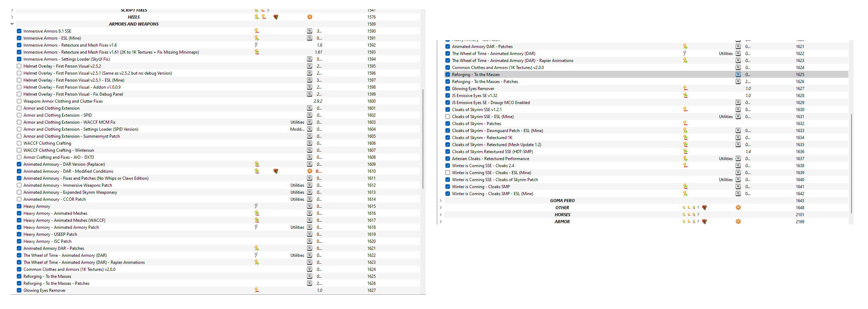Click priority 2101 on HORSES row

(800, 215)
